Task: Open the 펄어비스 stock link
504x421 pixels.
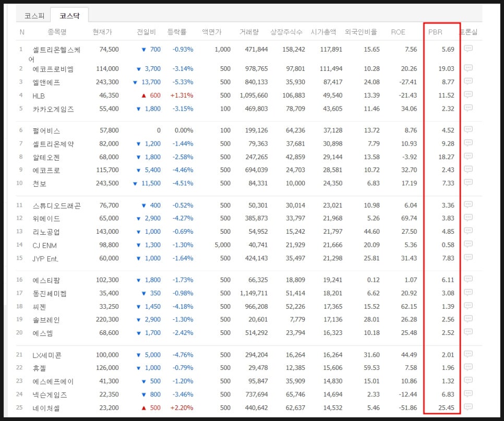Action: pos(46,131)
